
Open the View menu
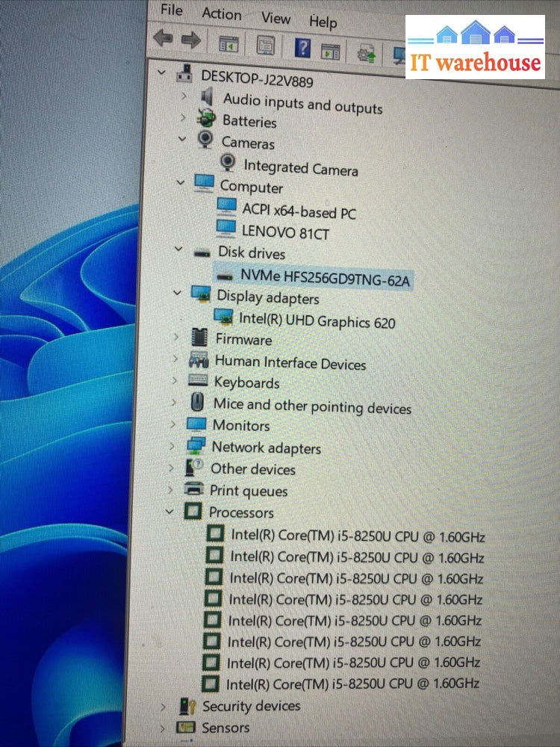[276, 18]
